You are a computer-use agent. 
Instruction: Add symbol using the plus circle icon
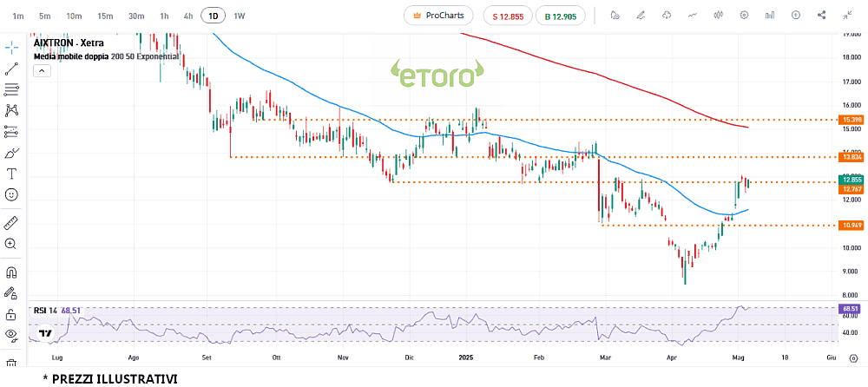[796, 15]
